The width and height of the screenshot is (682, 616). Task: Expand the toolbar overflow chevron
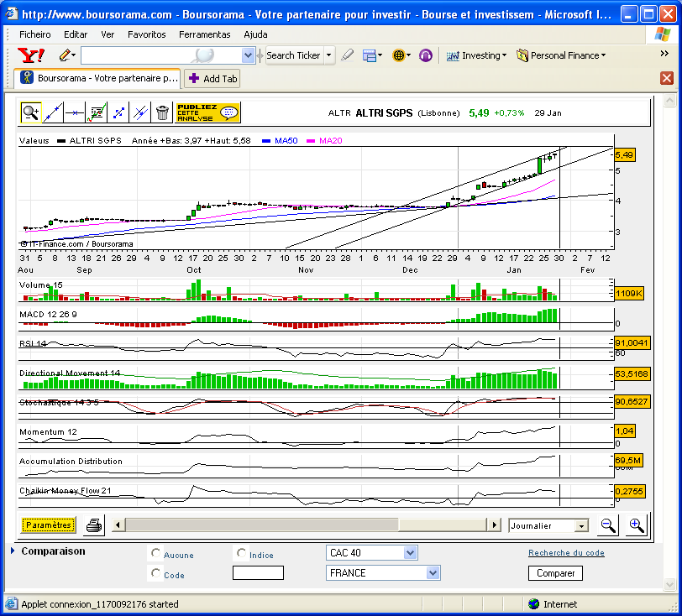coord(664,53)
